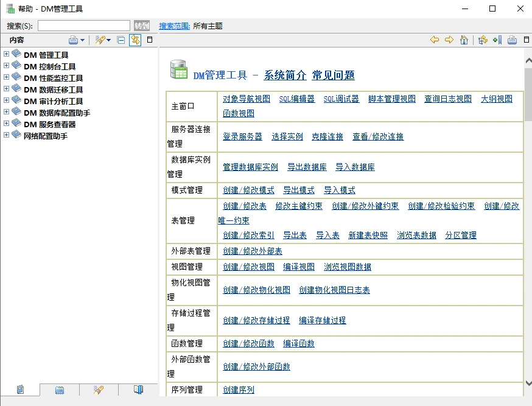The image size is (532, 406).
Task: Toggle link with contents button
Action: (x=135, y=40)
